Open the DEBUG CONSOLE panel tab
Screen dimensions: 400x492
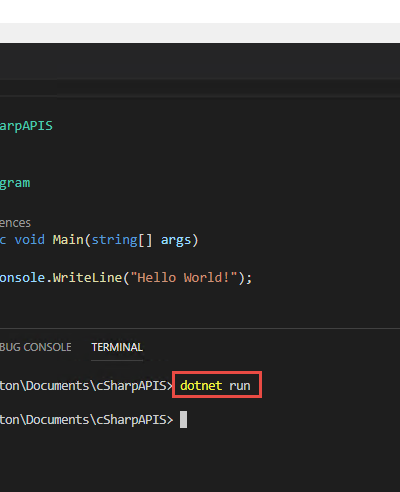click(35, 347)
